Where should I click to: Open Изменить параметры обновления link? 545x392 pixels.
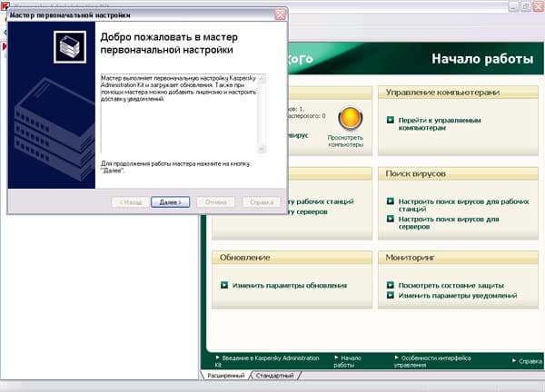pos(290,286)
